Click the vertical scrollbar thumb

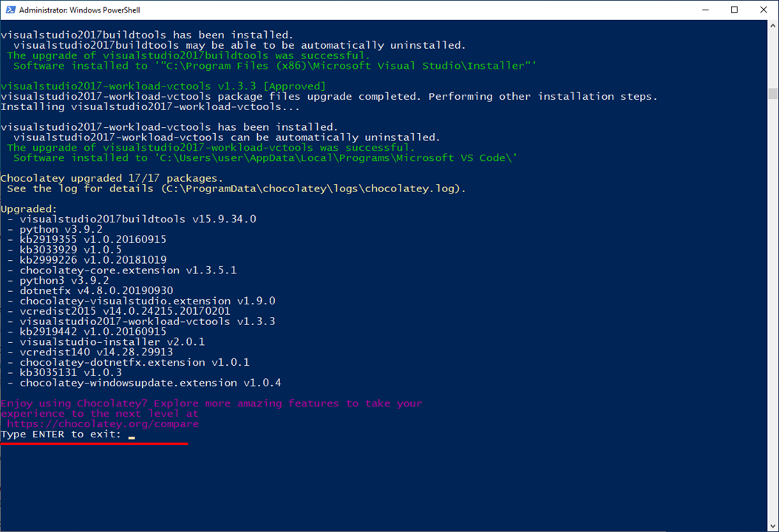pyautogui.click(x=773, y=93)
